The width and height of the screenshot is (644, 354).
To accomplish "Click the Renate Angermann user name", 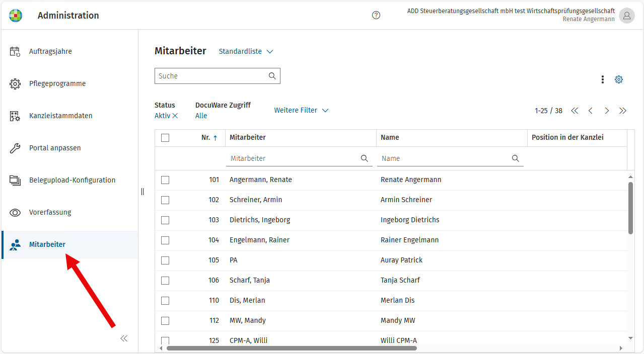I will (589, 19).
